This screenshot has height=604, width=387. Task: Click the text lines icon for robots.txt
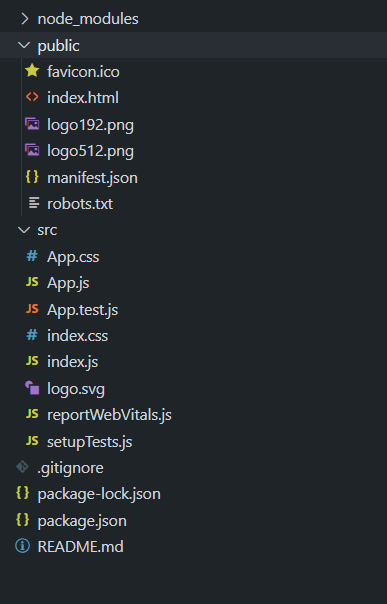[x=34, y=203]
